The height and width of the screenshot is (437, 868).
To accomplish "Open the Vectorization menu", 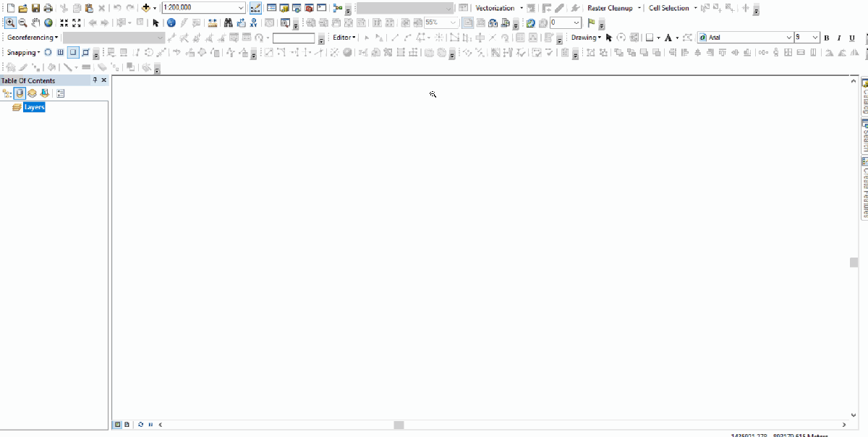I will pyautogui.click(x=499, y=8).
